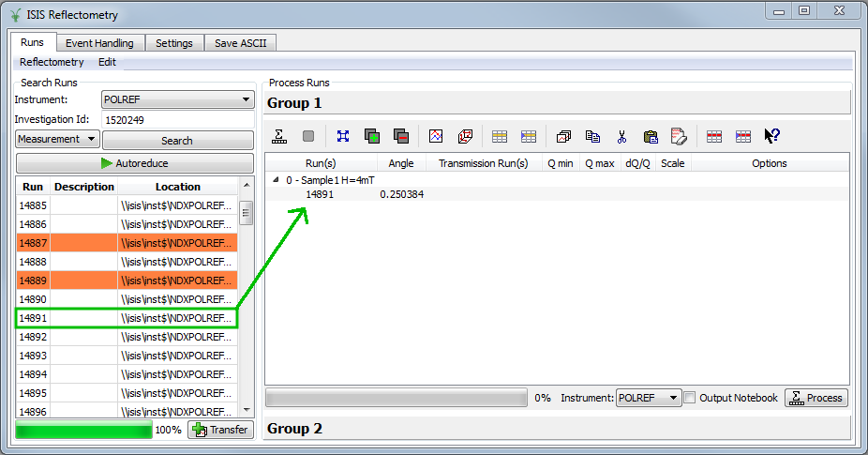Open the Process Runs Instrument POLREF dropdown
The height and width of the screenshot is (455, 868).
(649, 398)
